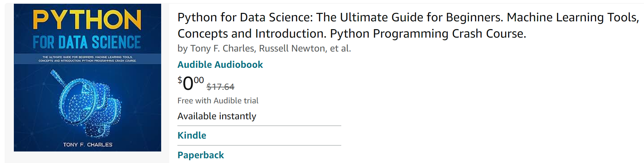Select the Paperback format link
The image size is (644, 163).
point(200,155)
